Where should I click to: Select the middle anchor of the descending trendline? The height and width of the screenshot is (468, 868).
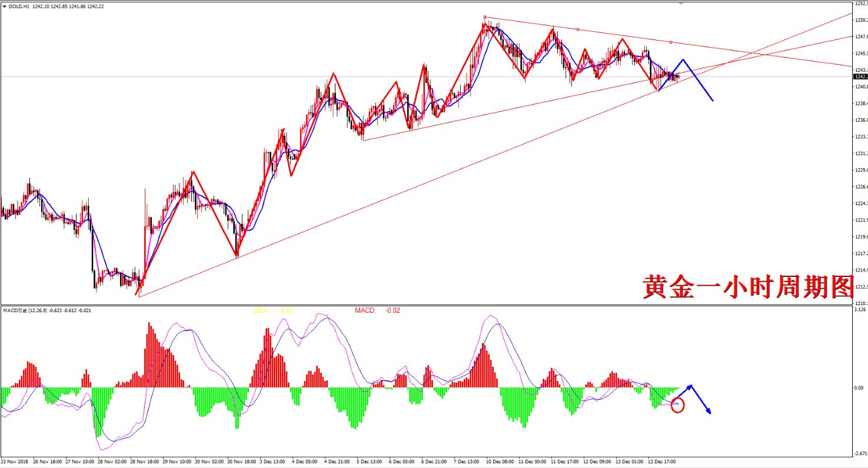[x=578, y=29]
